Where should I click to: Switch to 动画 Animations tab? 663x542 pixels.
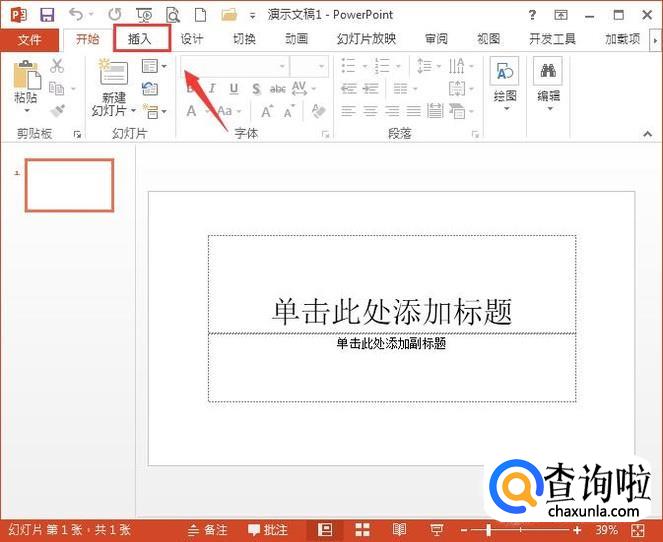[x=296, y=39]
